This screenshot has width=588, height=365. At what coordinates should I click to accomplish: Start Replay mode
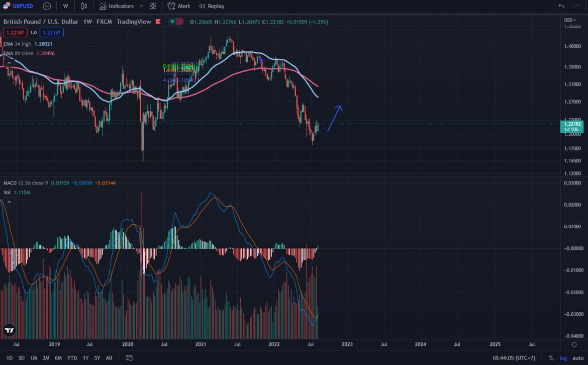coord(211,6)
